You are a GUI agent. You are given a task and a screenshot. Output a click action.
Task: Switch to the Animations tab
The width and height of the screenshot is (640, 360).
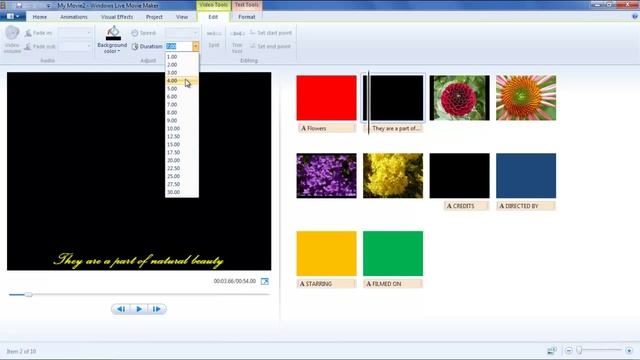click(74, 17)
